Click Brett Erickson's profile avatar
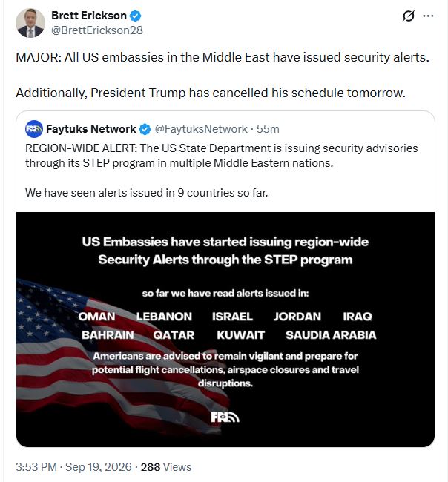Screen dimensions: 448x482 coord(30,23)
